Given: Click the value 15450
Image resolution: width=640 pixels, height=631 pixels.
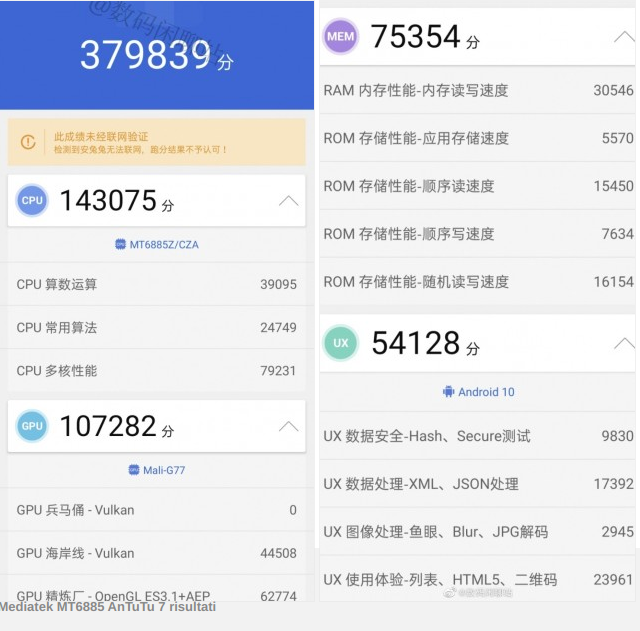Looking at the screenshot, I should pos(613,186).
